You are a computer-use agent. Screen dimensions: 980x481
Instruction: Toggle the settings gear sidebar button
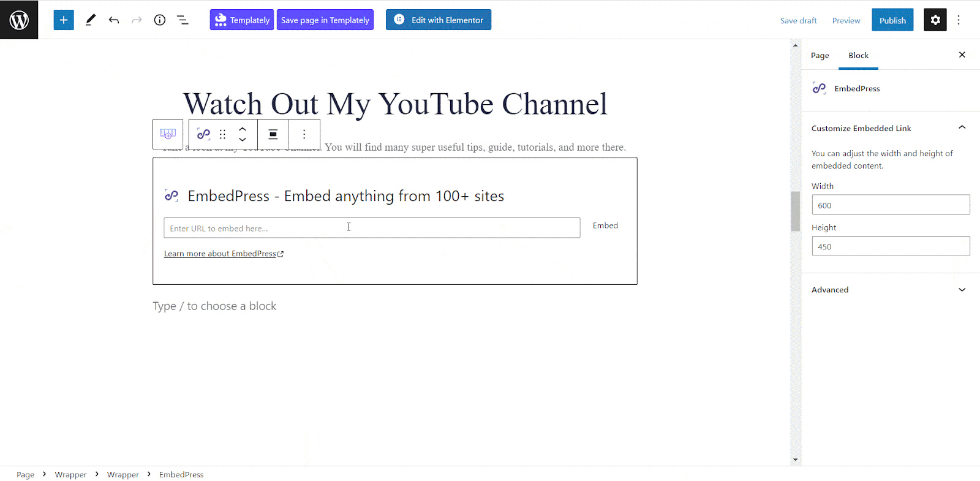pyautogui.click(x=935, y=20)
